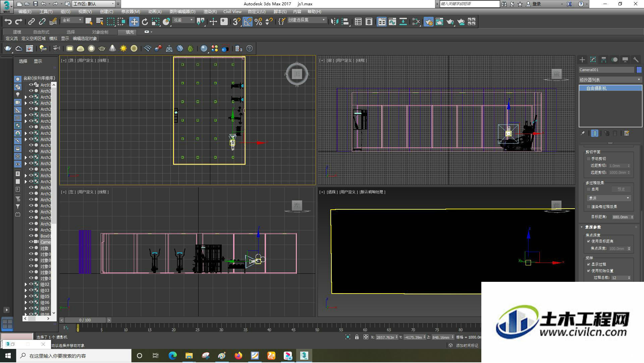This screenshot has width=644, height=363.
Task: Open the Civil View menu
Action: tap(232, 12)
